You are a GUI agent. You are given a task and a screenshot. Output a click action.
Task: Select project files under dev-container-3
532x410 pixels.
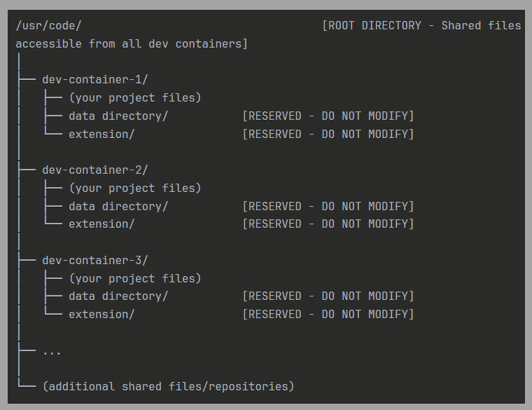pyautogui.click(x=134, y=278)
